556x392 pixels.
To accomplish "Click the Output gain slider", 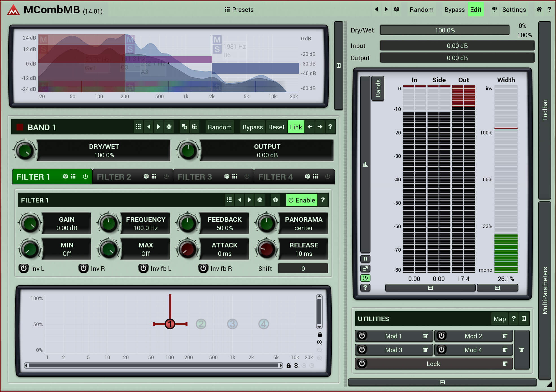I will click(457, 58).
